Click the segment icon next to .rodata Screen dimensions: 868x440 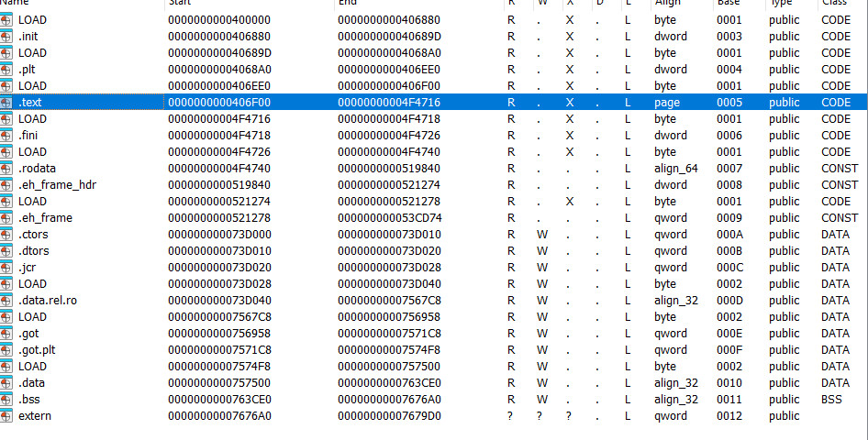[x=7, y=168]
